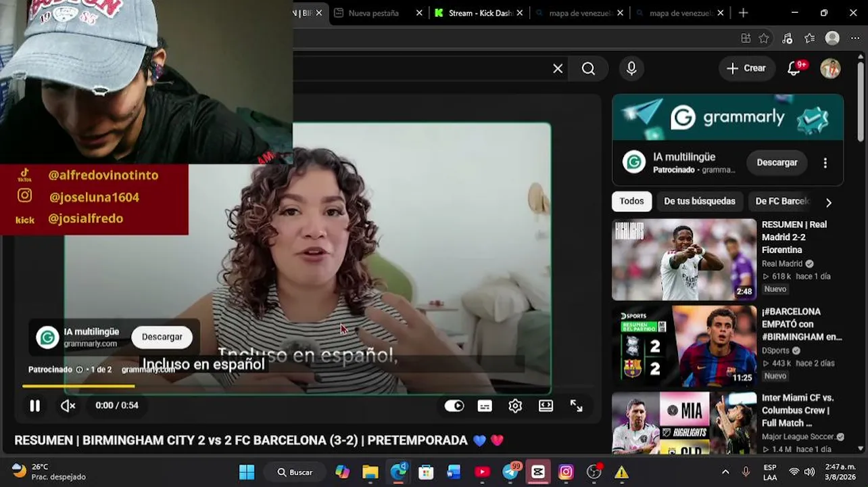868x487 pixels.
Task: Close the Nueva pestaña tab
Action: [419, 13]
